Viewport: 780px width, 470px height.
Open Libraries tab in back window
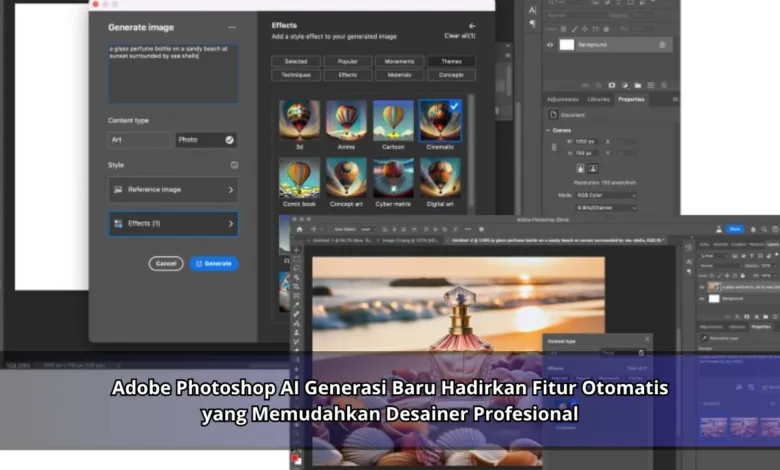598,99
